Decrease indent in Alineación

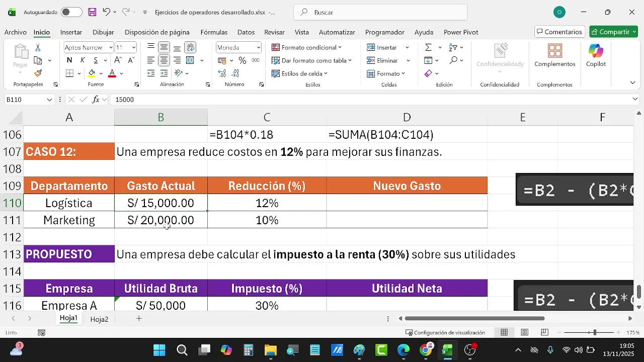pyautogui.click(x=151, y=73)
